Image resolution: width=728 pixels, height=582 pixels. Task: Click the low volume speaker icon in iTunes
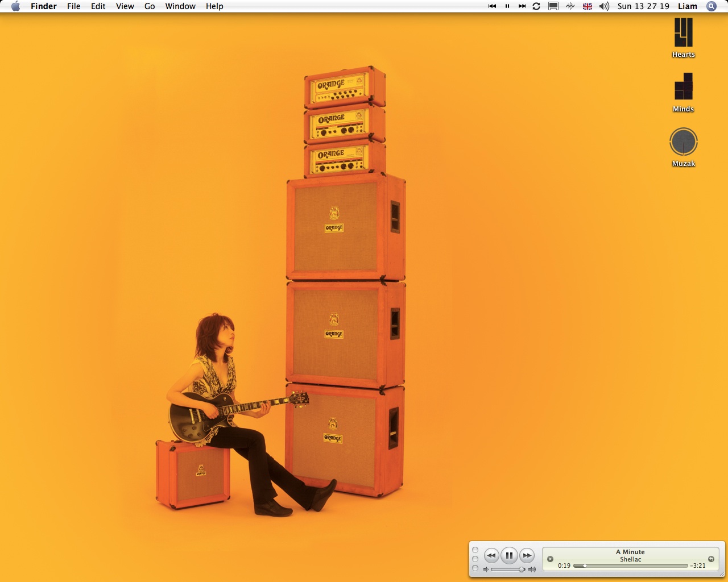[x=486, y=569]
